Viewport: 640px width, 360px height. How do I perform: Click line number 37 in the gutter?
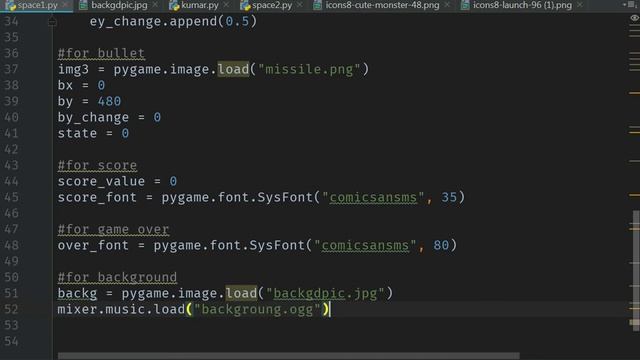point(11,69)
